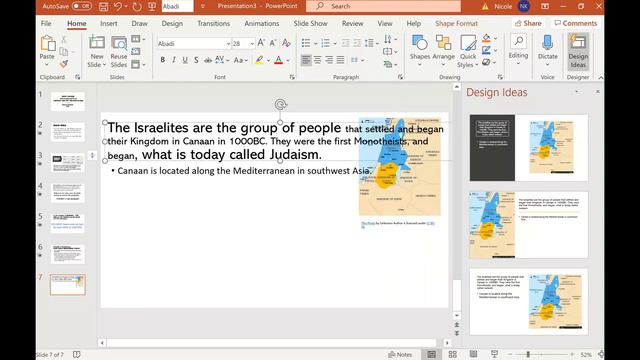The image size is (640, 360).
Task: Clear all formatting icon
Action: coord(286,43)
